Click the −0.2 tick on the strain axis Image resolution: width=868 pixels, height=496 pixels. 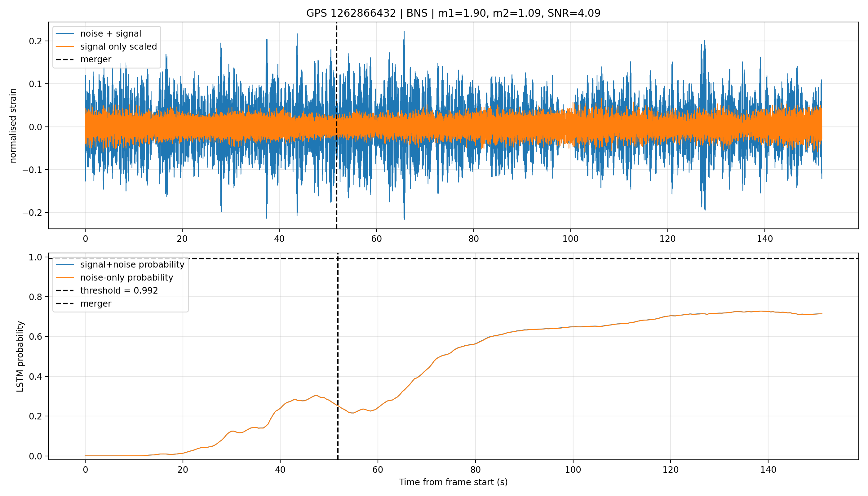click(33, 213)
